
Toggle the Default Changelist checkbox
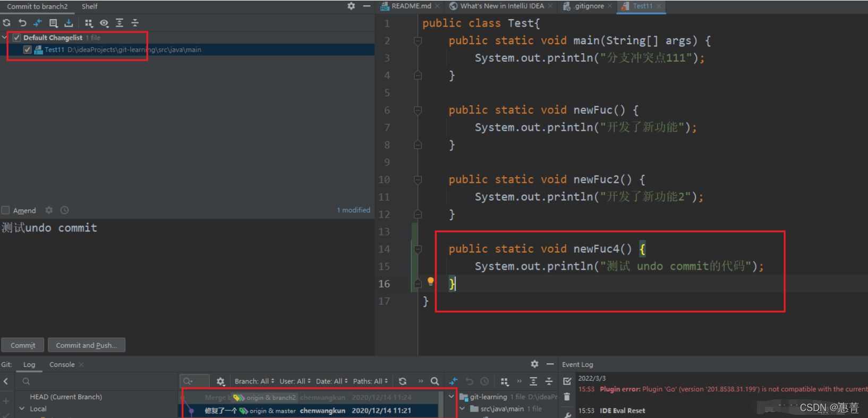16,37
